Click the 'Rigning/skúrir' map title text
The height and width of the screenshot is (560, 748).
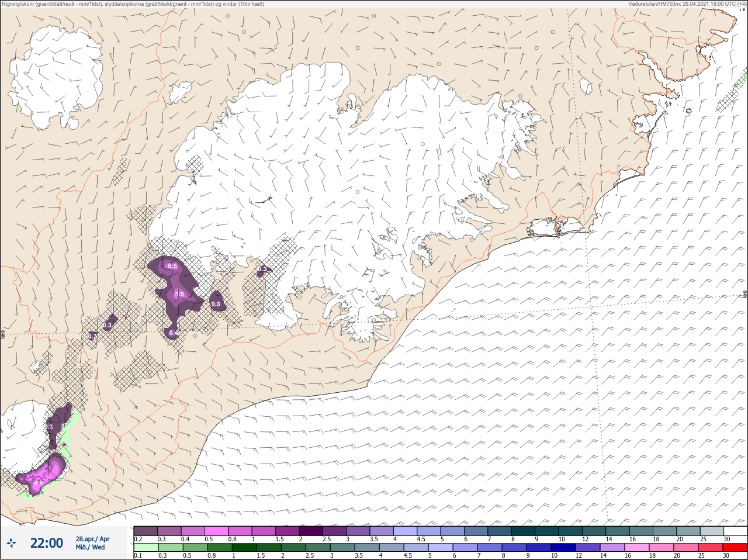coord(133,4)
